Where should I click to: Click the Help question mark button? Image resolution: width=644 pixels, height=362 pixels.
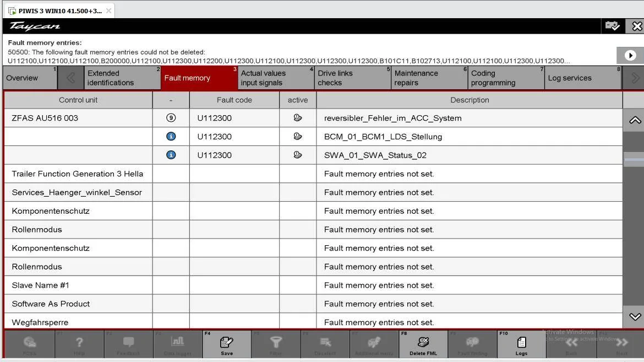[79, 344]
